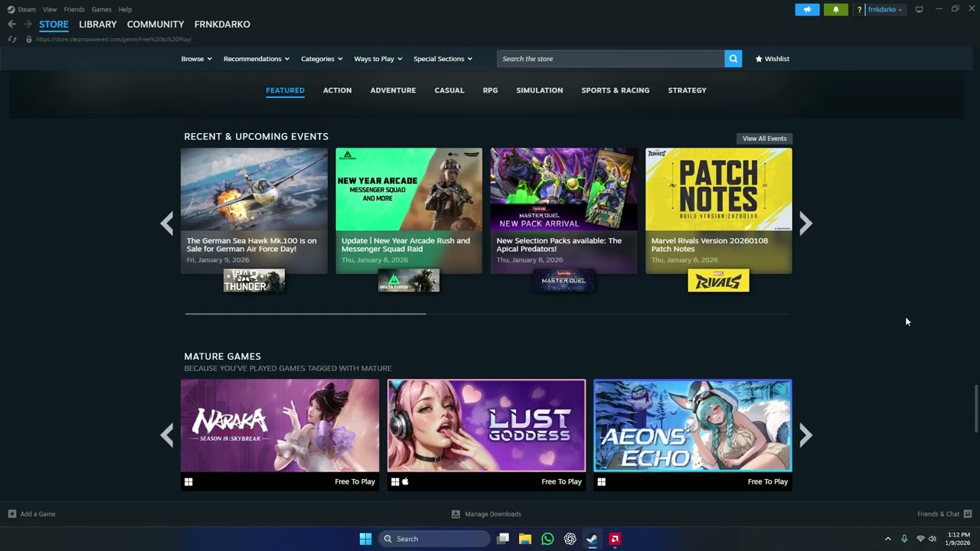The height and width of the screenshot is (551, 980).
Task: Click the volume speaker tray icon
Action: (932, 539)
